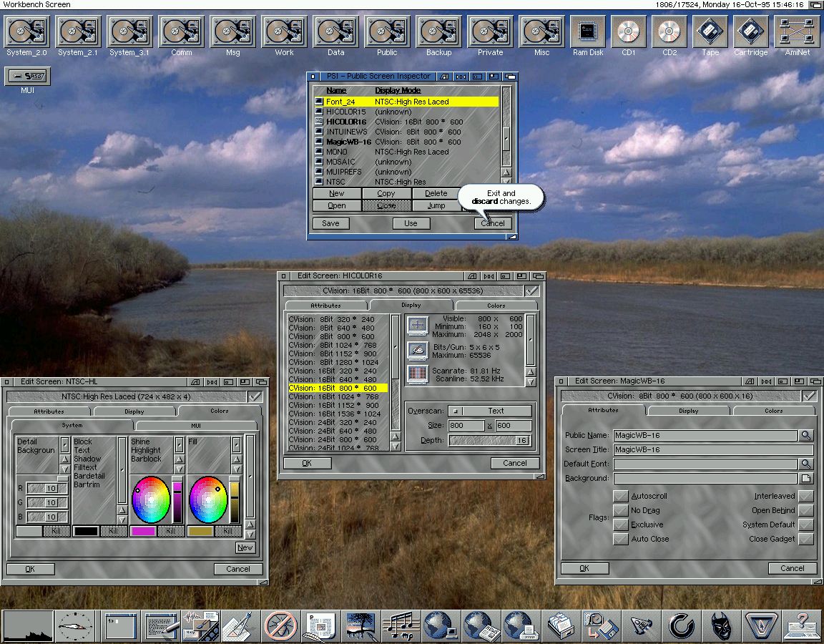Screen dimensions: 824x644
Task: Click the file icon next to Background field
Action: click(x=806, y=478)
